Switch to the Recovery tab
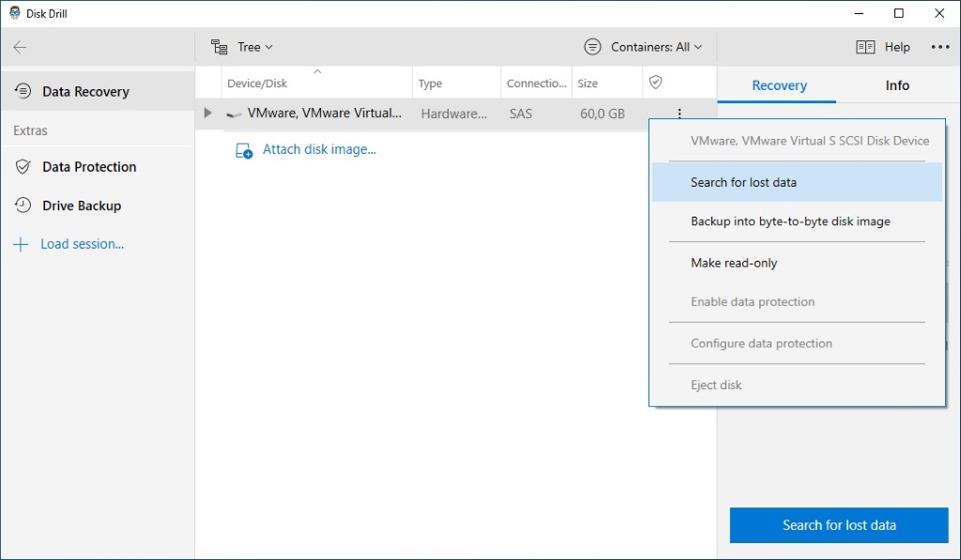The image size is (961, 560). [779, 85]
